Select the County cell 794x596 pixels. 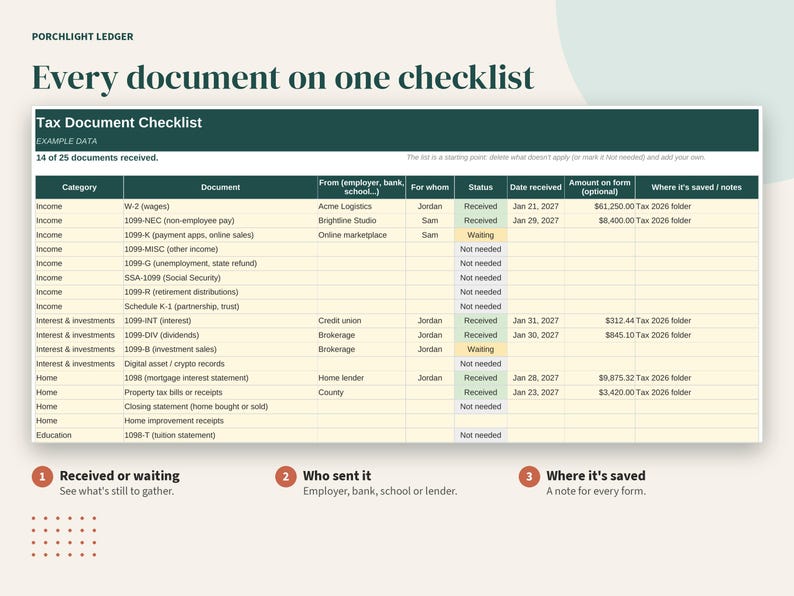[361, 392]
